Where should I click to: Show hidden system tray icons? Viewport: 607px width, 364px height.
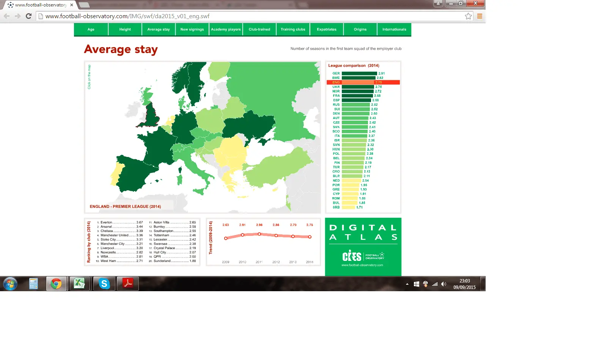coord(407,284)
